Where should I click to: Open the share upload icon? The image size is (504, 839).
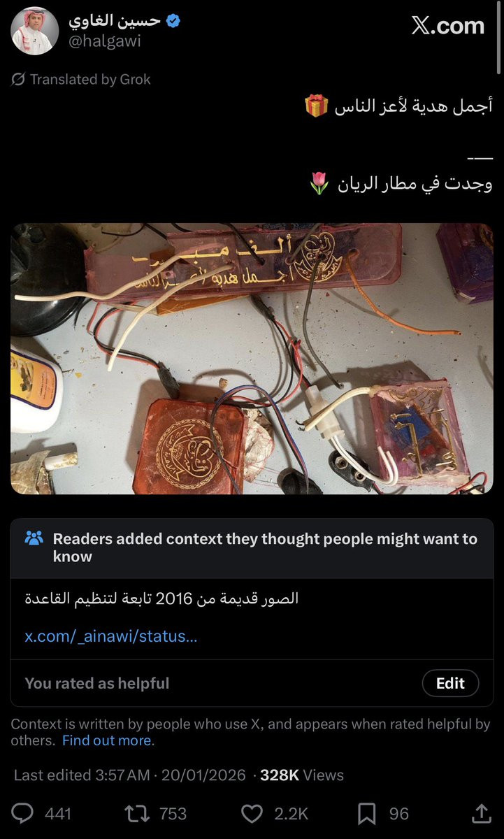pyautogui.click(x=481, y=812)
